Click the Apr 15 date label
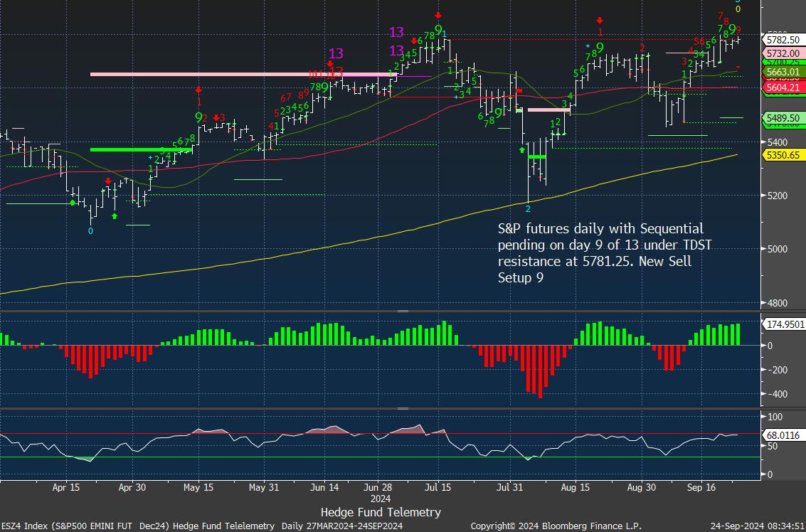The width and height of the screenshot is (806, 532). point(65,488)
